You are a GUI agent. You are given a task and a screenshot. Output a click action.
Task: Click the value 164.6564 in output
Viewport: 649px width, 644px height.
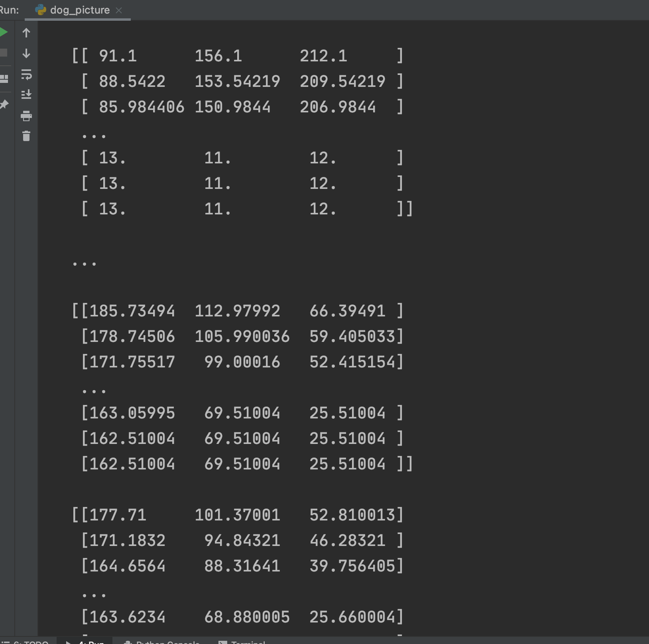pyautogui.click(x=127, y=566)
